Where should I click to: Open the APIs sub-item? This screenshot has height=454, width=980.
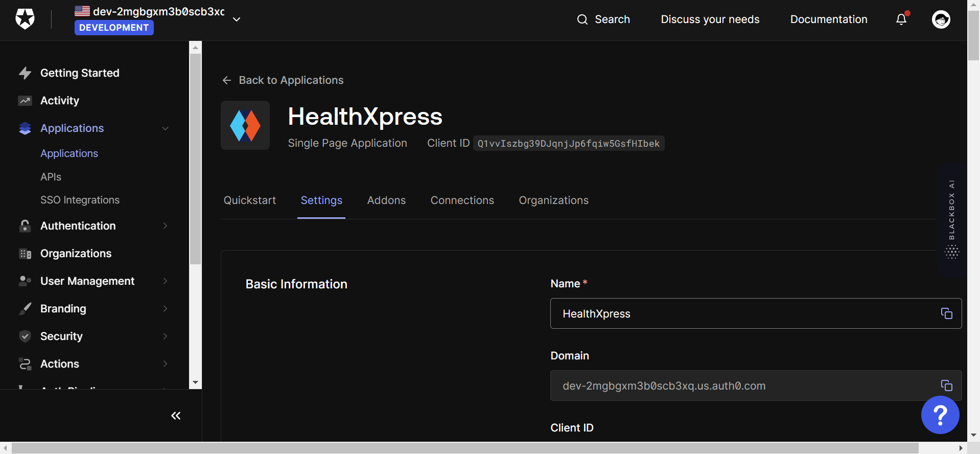click(x=51, y=177)
